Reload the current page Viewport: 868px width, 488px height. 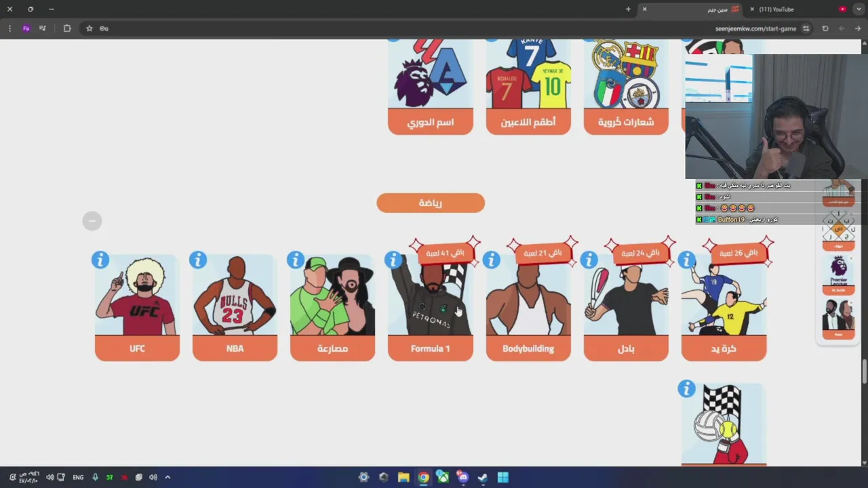(825, 28)
